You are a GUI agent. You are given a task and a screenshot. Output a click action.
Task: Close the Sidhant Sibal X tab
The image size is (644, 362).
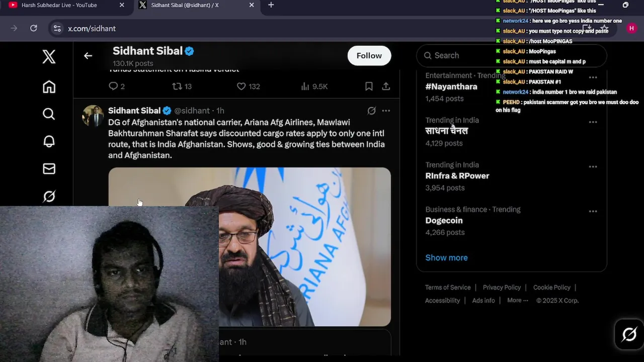(252, 5)
